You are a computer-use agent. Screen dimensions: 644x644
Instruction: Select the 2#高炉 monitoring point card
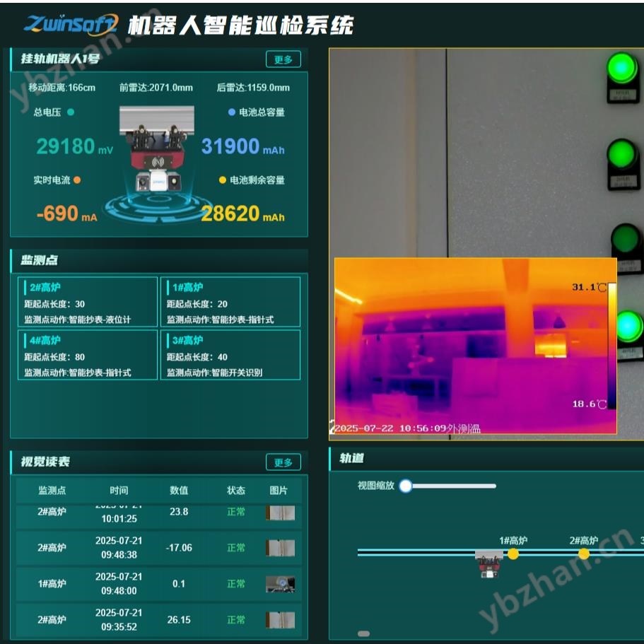pyautogui.click(x=88, y=302)
